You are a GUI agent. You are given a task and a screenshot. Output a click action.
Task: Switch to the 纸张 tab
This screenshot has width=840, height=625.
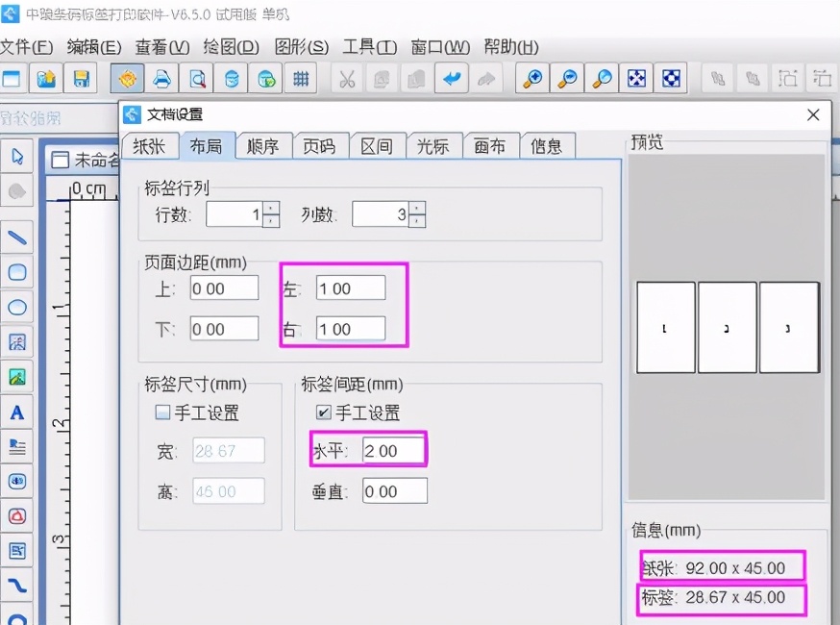coord(150,146)
